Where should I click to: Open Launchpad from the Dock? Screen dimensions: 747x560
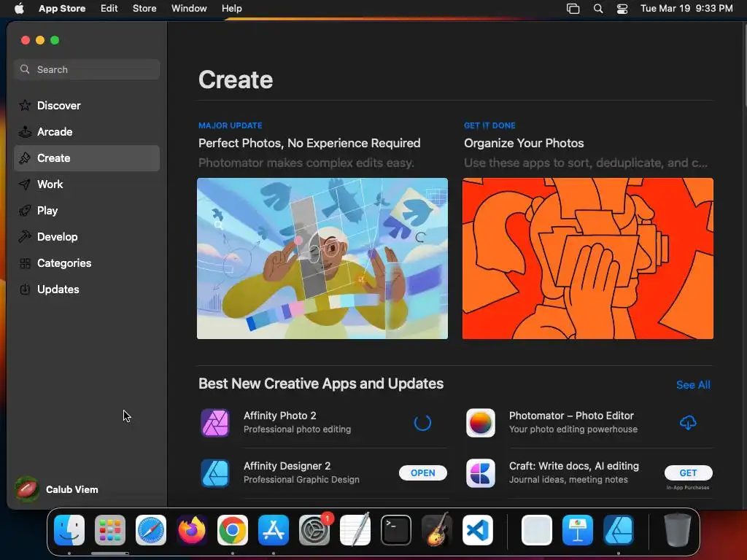click(x=110, y=530)
